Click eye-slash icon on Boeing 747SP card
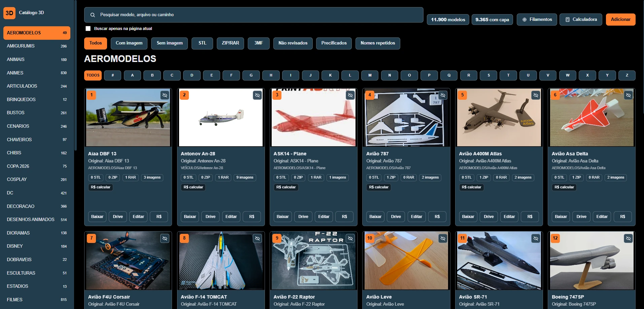This screenshot has width=644, height=309. [628, 239]
